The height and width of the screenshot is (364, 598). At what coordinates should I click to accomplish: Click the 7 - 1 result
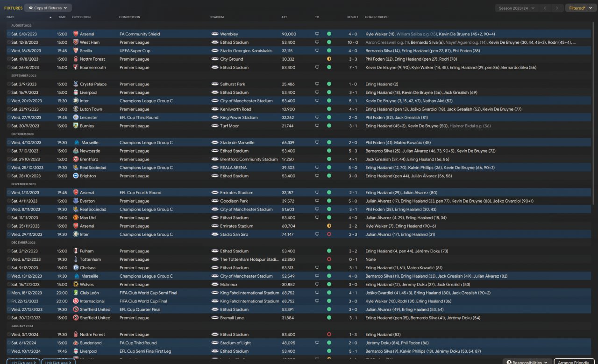(x=353, y=68)
